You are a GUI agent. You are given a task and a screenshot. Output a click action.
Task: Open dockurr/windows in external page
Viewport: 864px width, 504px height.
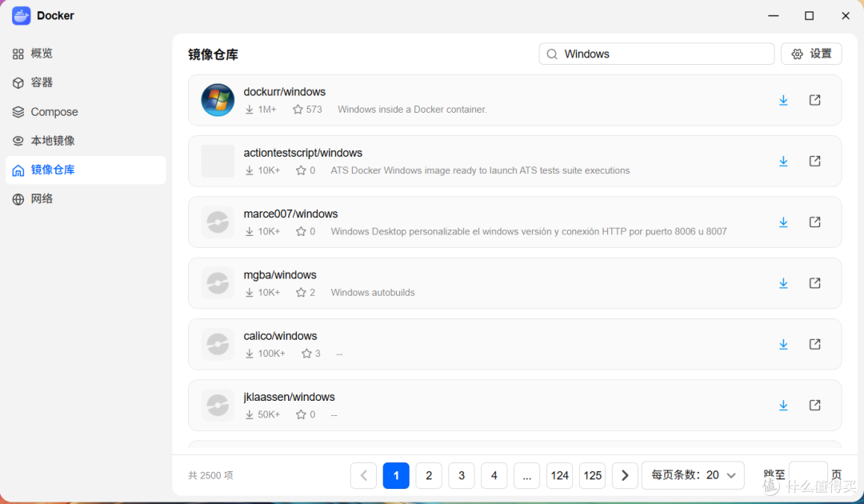click(x=814, y=100)
